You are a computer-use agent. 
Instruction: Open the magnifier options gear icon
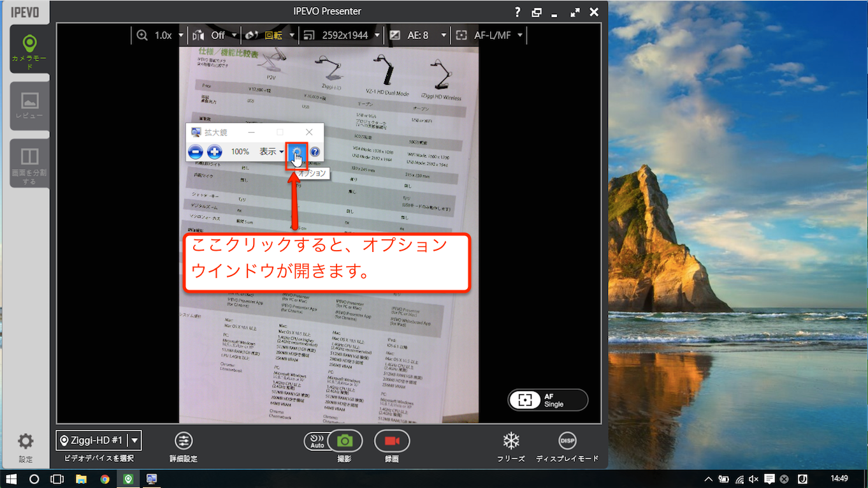click(x=296, y=152)
